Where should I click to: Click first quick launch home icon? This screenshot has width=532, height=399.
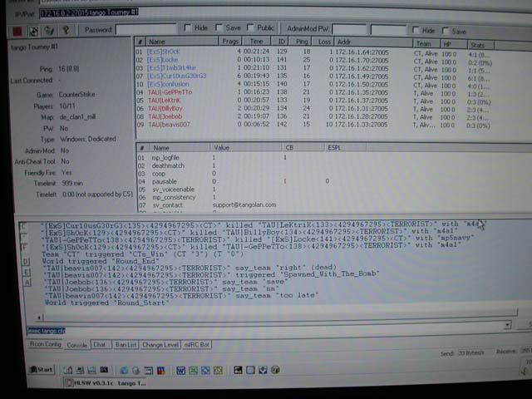[68, 370]
